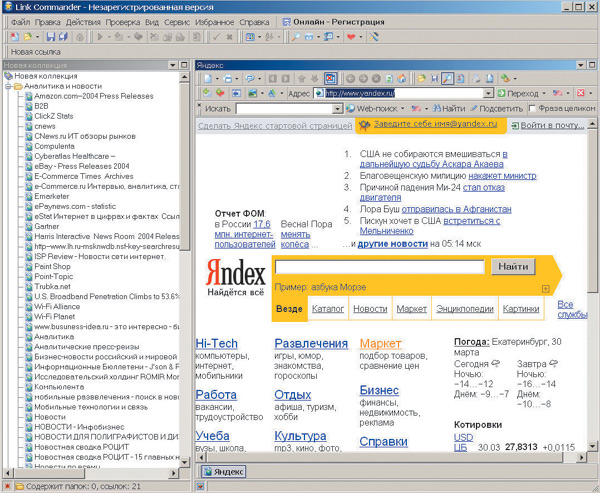Open the Hi-Tech link
Viewport: 600px width, 493px height.
click(217, 343)
